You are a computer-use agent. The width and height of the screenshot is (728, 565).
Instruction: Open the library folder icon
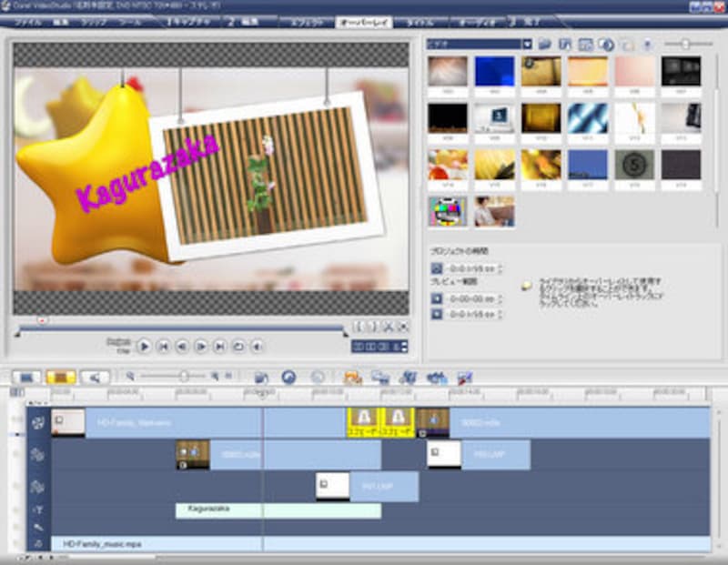coord(544,44)
